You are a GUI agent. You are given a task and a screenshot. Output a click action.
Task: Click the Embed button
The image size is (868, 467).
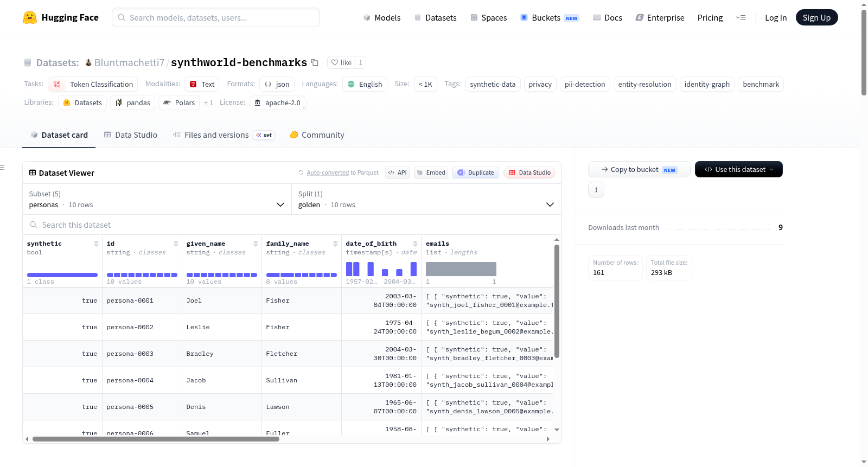coord(431,172)
